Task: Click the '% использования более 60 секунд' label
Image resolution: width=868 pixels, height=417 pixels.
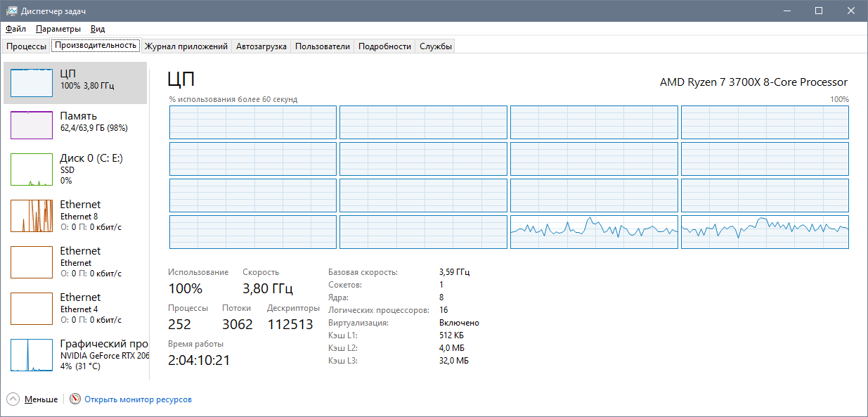Action: 233,99
